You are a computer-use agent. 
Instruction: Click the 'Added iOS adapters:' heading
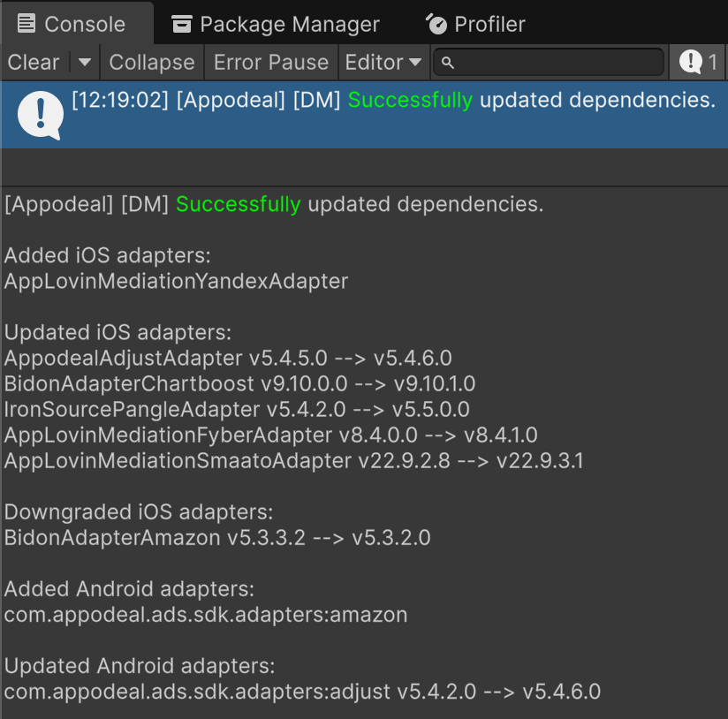coord(107,255)
